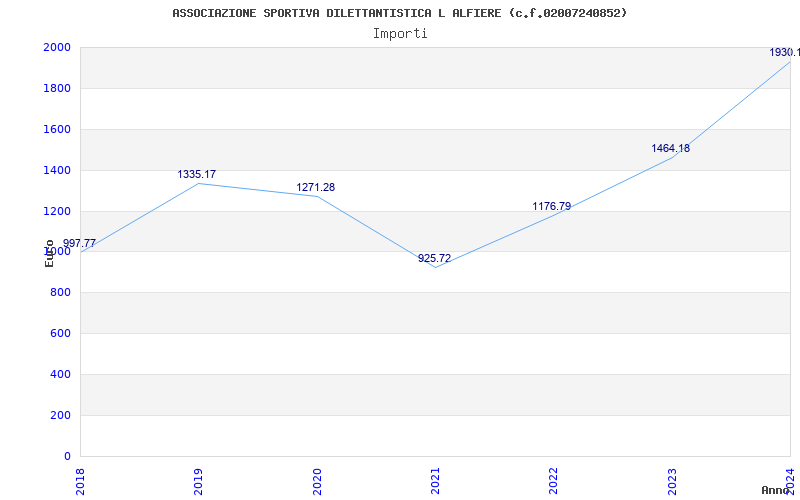Click the 2019 x-axis label
The image size is (800, 500).
[198, 481]
